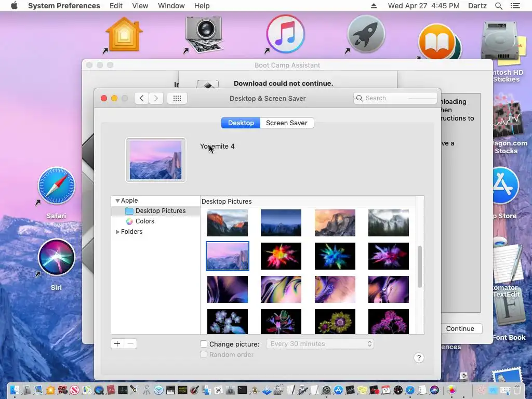Open System Preferences gear in the Dock
Image resolution: width=532 pixels, height=399 pixels.
click(326, 390)
